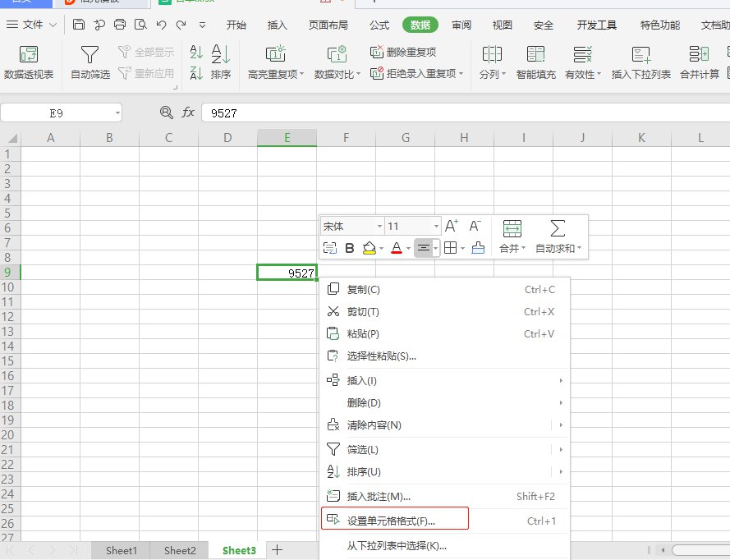Viewport: 730px width, 560px height.
Task: Open the 有效性 dropdown
Action: pos(599,74)
